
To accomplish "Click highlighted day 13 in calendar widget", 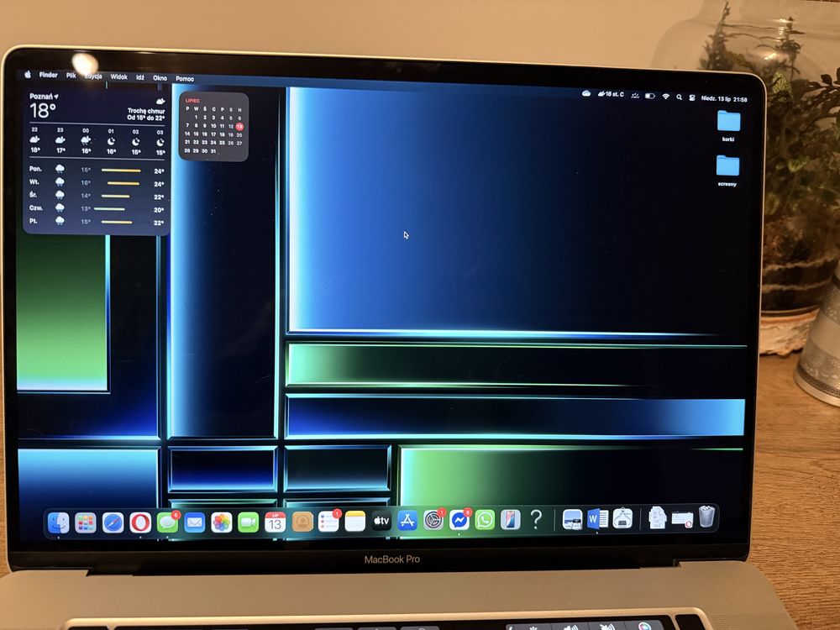I will click(239, 127).
